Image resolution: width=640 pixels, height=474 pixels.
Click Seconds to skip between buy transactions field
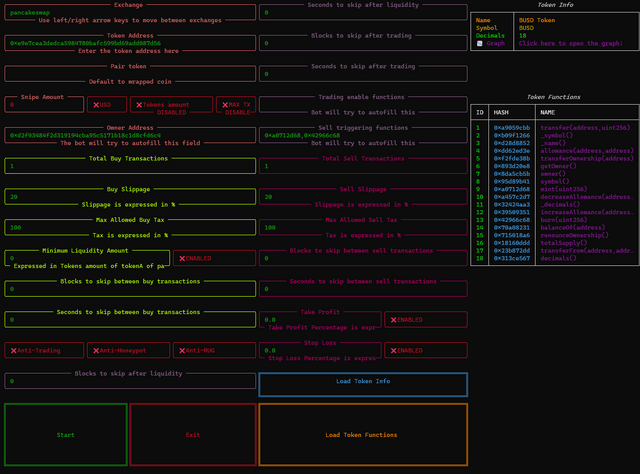click(x=130, y=320)
